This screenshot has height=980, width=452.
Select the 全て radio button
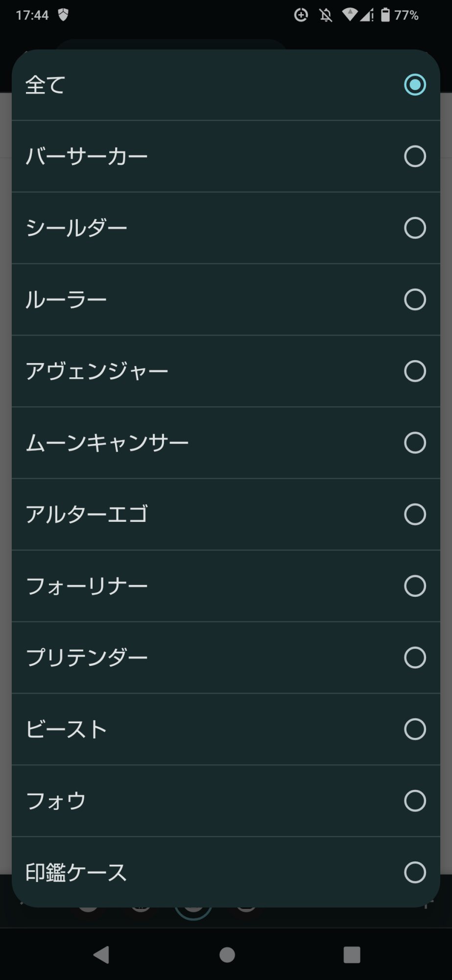[x=414, y=85]
